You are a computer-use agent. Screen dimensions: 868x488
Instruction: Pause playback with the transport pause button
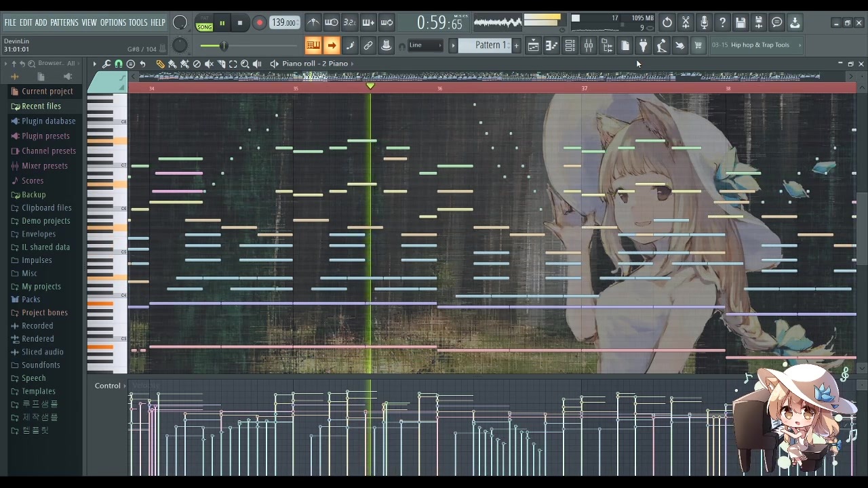(x=222, y=23)
